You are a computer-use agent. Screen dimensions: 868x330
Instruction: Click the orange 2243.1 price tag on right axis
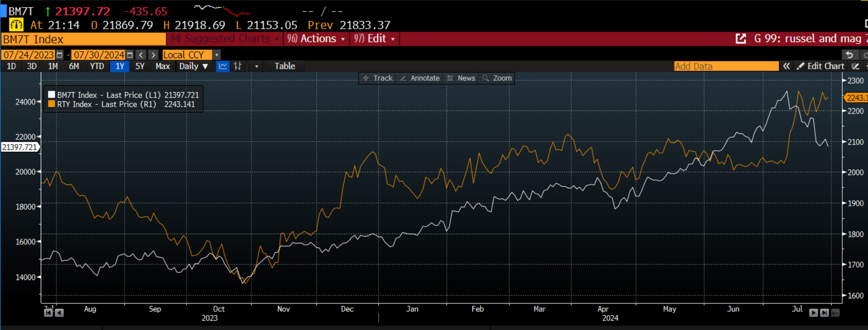coord(856,98)
